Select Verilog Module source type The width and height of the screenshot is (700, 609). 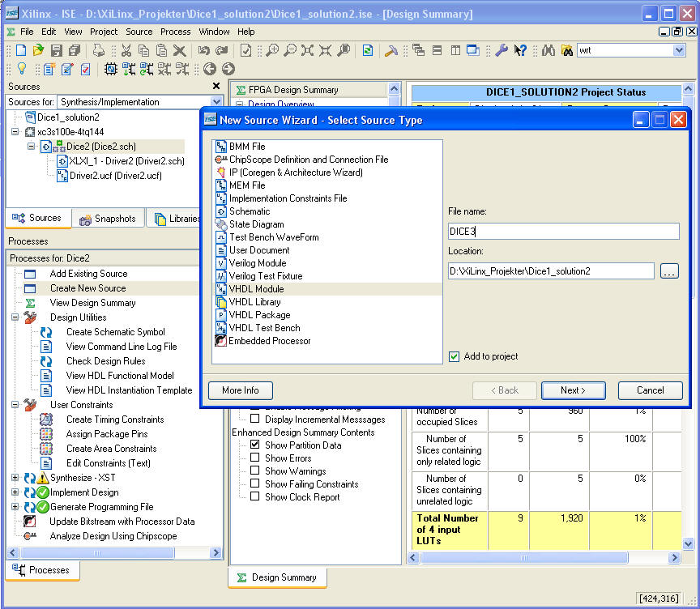(258, 263)
